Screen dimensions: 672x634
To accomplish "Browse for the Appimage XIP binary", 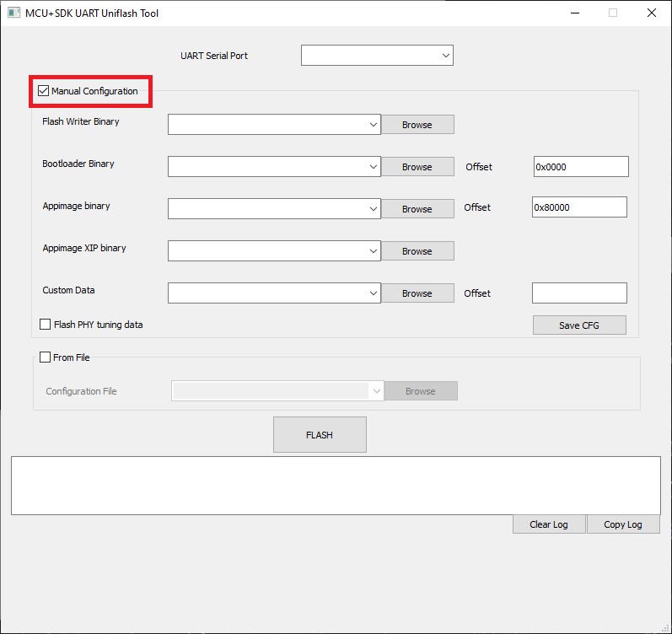I will pos(417,251).
